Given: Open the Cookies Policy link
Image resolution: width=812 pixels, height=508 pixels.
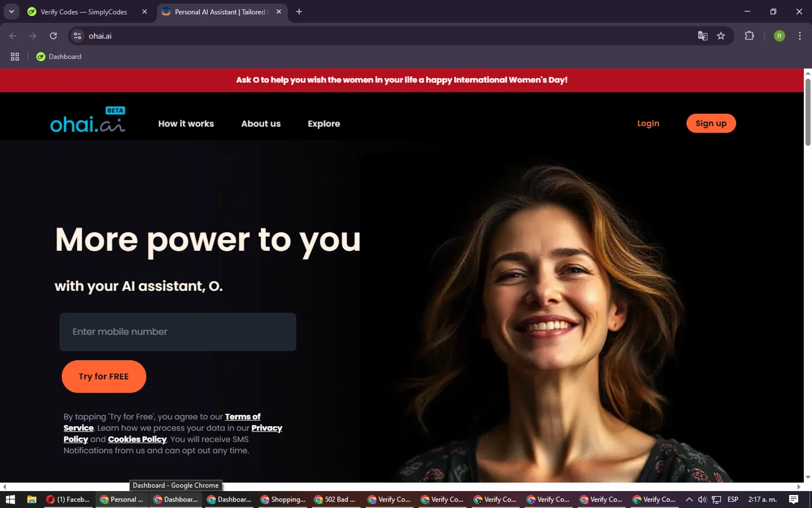Looking at the screenshot, I should [137, 439].
